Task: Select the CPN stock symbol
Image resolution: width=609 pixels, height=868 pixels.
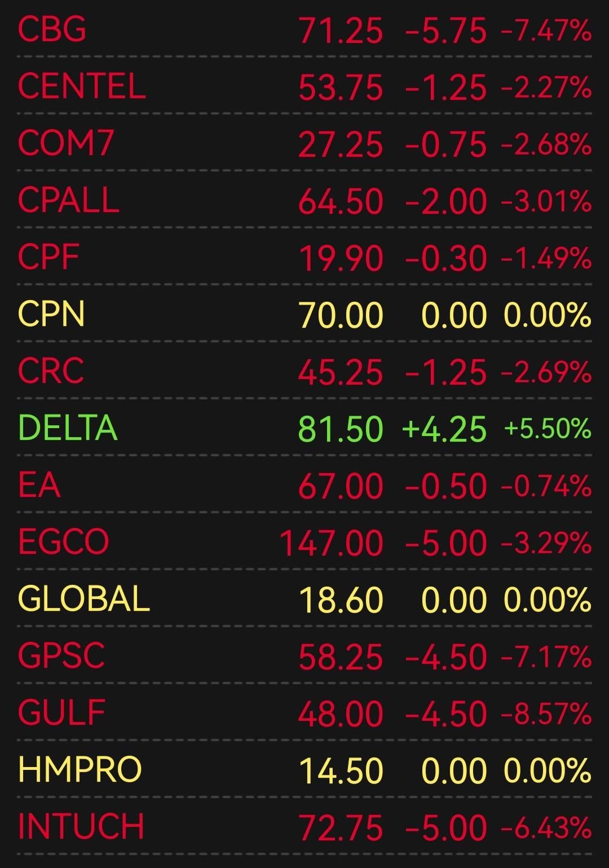Action: click(x=51, y=314)
